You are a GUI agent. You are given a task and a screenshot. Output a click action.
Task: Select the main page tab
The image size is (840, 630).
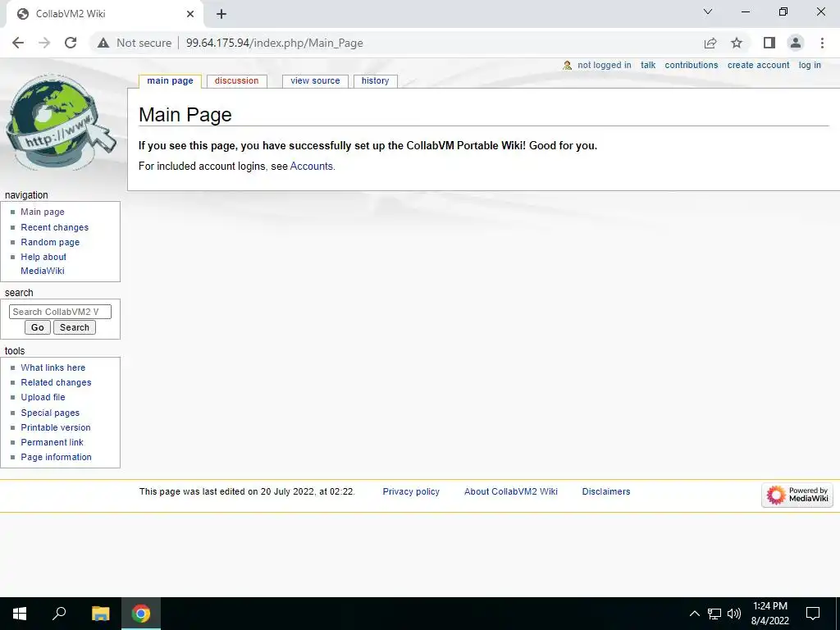(170, 81)
